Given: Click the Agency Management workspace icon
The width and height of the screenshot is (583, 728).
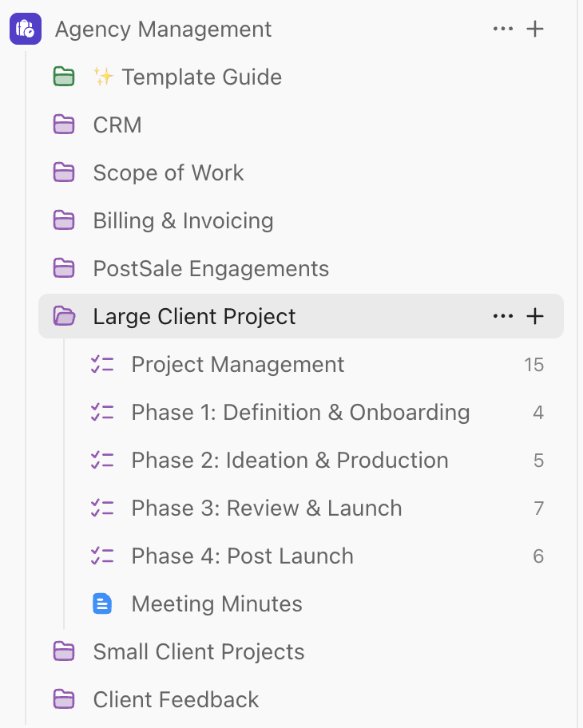Looking at the screenshot, I should point(25,29).
